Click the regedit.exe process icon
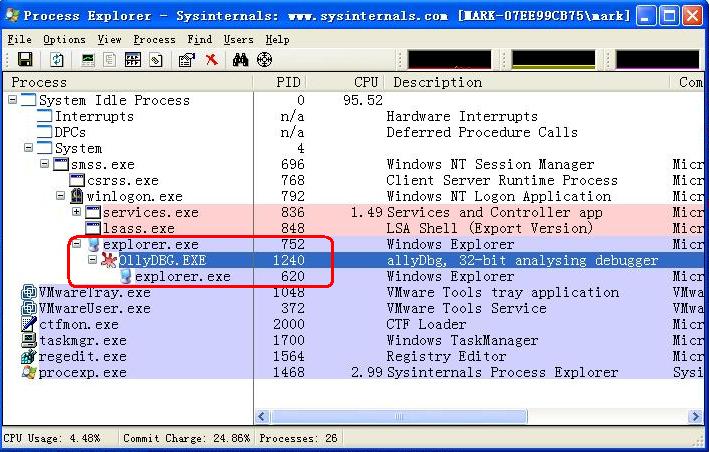Image resolution: width=709 pixels, height=452 pixels. pyautogui.click(x=29, y=356)
